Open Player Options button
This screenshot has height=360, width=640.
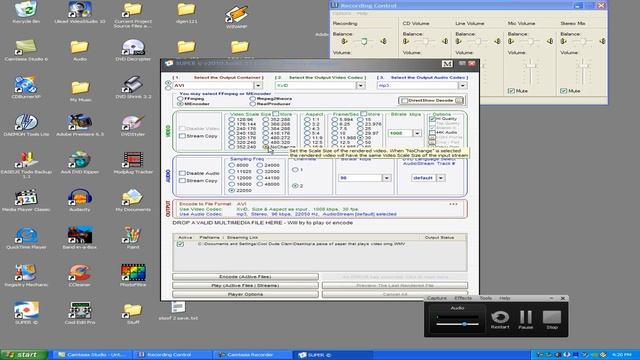[x=245, y=294]
